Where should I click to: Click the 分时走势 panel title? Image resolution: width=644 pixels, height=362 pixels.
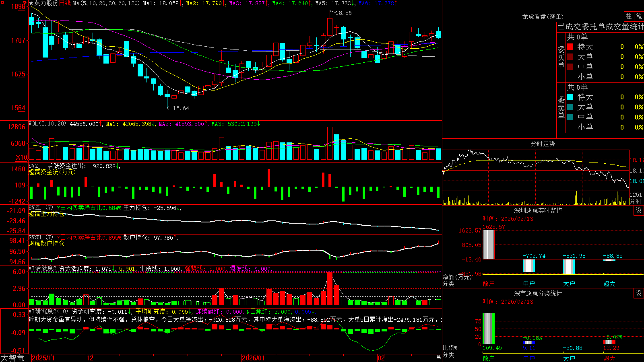pos(543,144)
